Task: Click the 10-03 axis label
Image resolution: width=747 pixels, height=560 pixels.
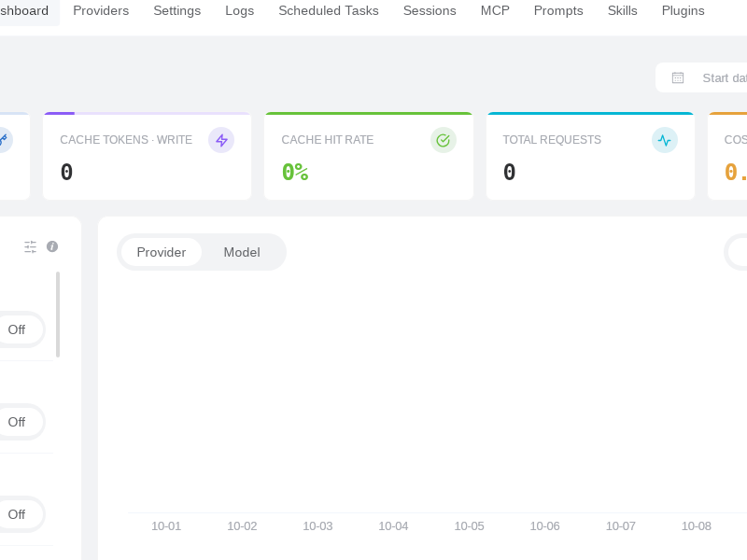Action: point(317,526)
